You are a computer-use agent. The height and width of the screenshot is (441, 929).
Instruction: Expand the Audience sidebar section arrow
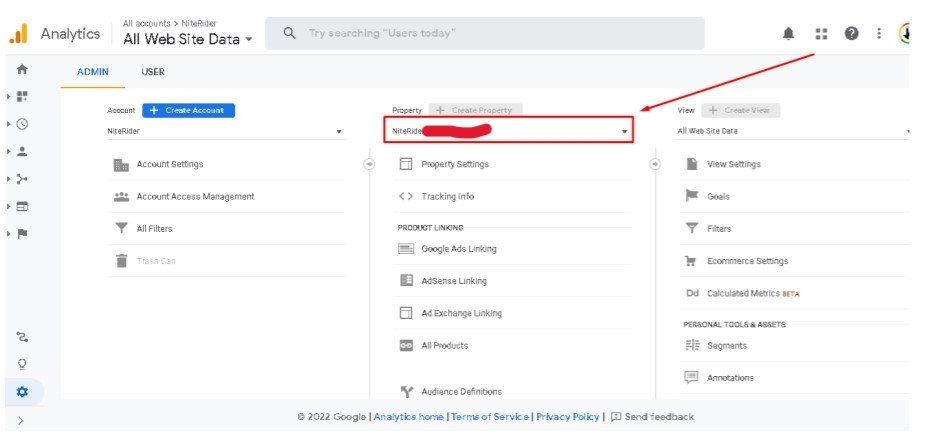pos(9,151)
